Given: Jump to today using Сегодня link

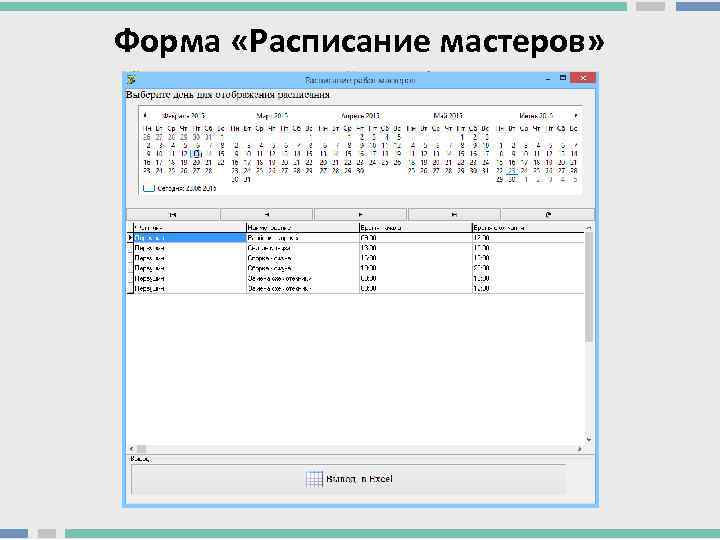Looking at the screenshot, I should (180, 188).
